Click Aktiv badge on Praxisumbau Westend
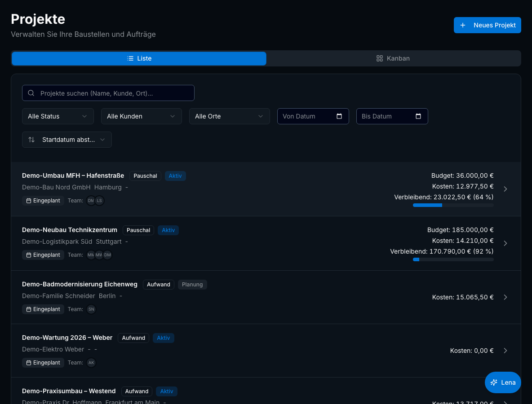 [x=167, y=391]
